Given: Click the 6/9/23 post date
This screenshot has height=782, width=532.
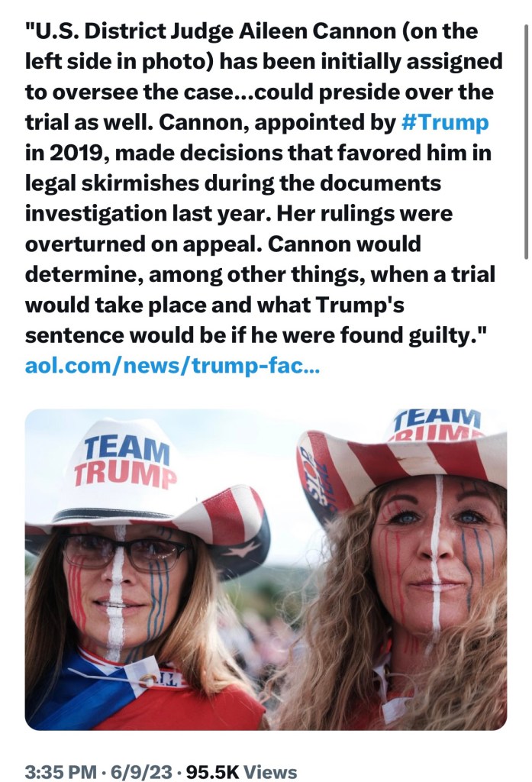Looking at the screenshot, I should coord(141,771).
